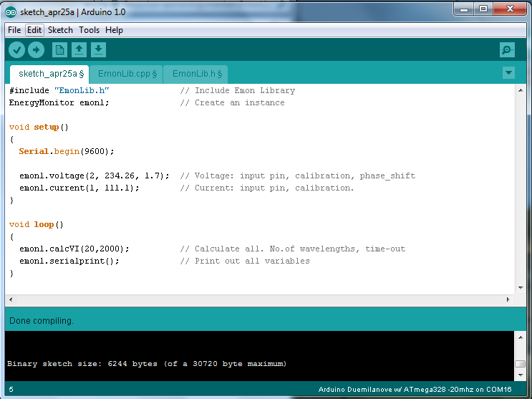Click the Save sketch down-arrow icon
Viewport: 532px width, 399px height.
pyautogui.click(x=98, y=50)
